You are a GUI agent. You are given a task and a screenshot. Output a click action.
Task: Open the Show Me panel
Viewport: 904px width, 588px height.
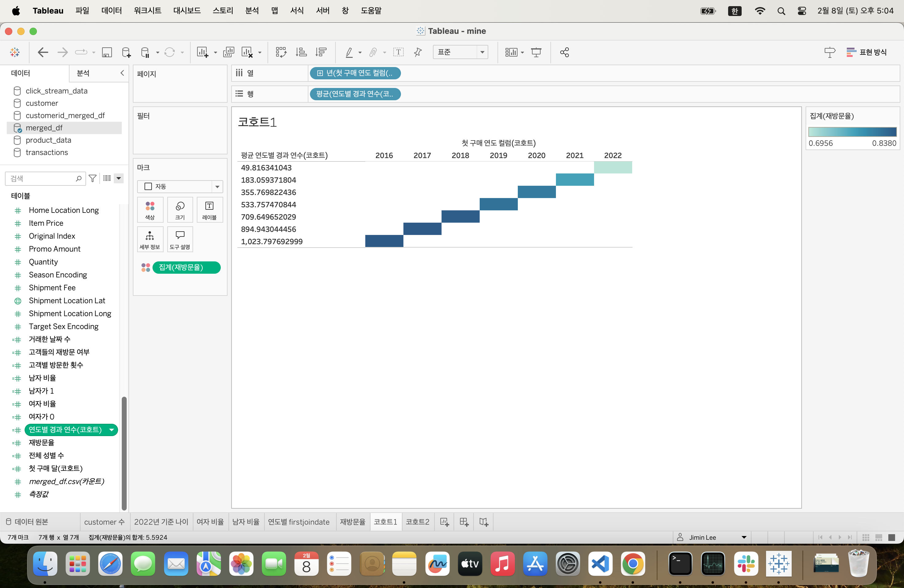[866, 52]
